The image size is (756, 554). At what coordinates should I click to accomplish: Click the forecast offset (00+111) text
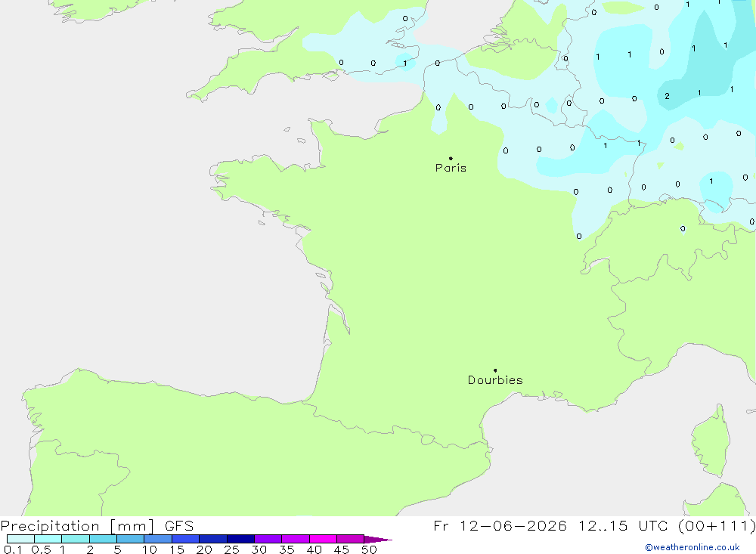pyautogui.click(x=717, y=525)
